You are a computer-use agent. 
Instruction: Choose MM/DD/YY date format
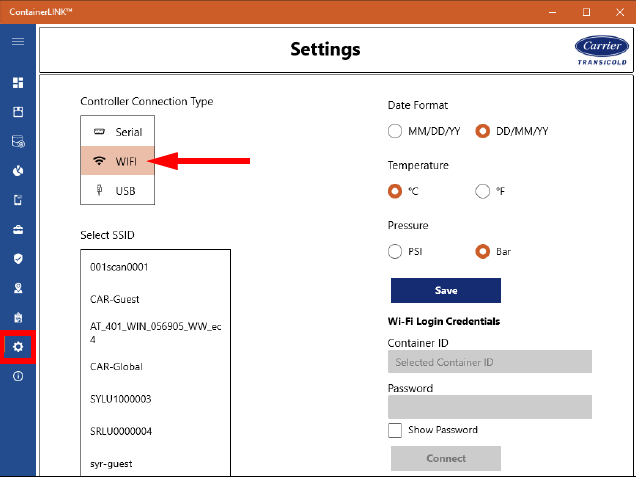point(395,131)
